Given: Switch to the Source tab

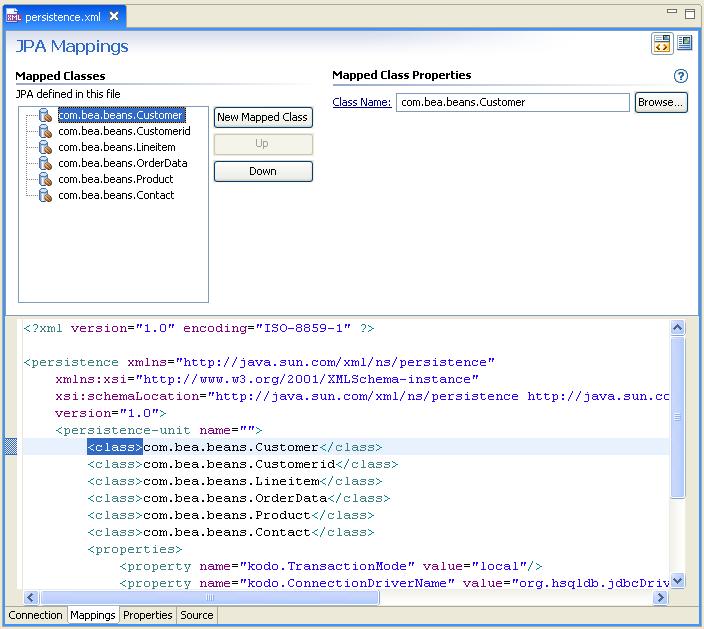Looking at the screenshot, I should click(196, 615).
